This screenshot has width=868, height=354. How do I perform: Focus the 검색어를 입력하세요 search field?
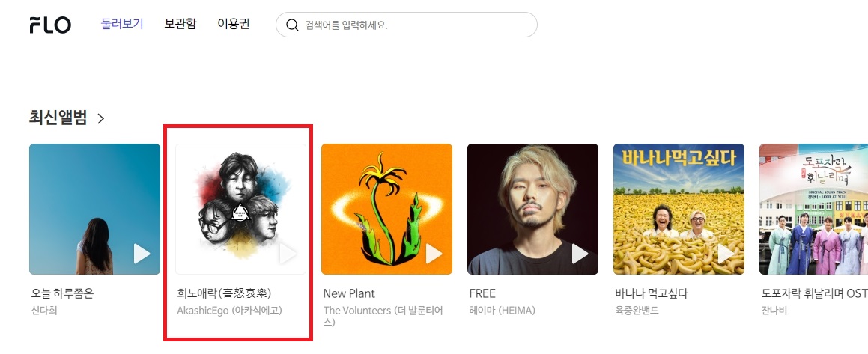pyautogui.click(x=407, y=25)
